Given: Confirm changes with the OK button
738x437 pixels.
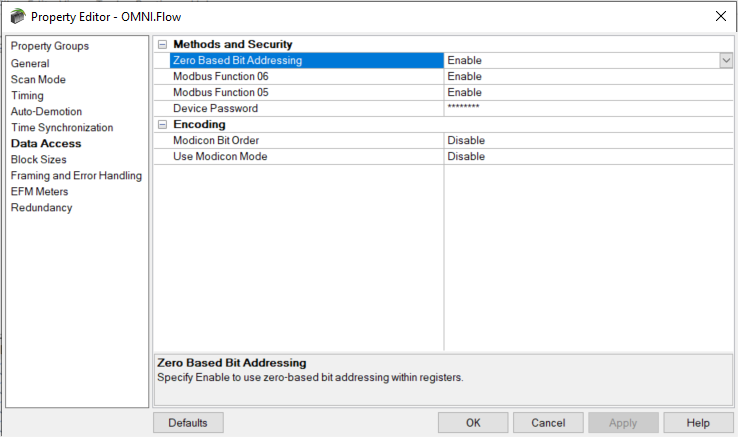Looking at the screenshot, I should [473, 423].
